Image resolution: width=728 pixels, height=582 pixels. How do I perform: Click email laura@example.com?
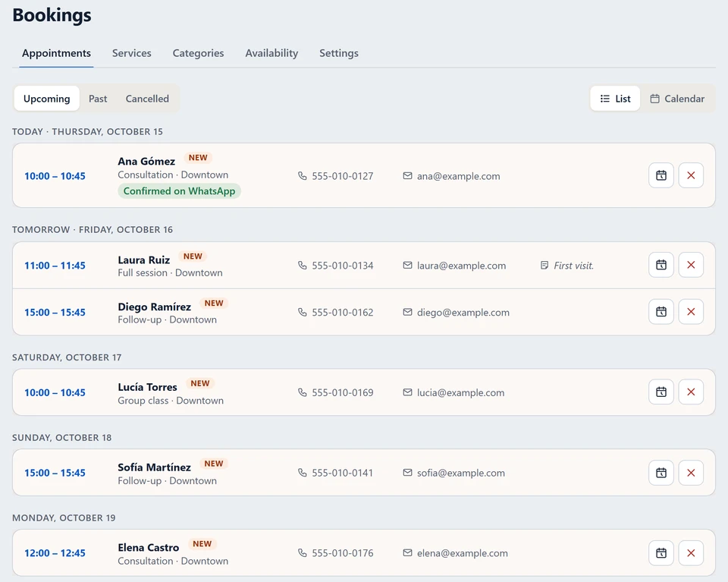tap(462, 266)
